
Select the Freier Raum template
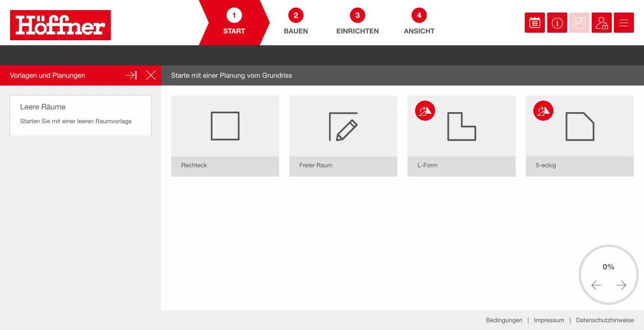(x=343, y=136)
